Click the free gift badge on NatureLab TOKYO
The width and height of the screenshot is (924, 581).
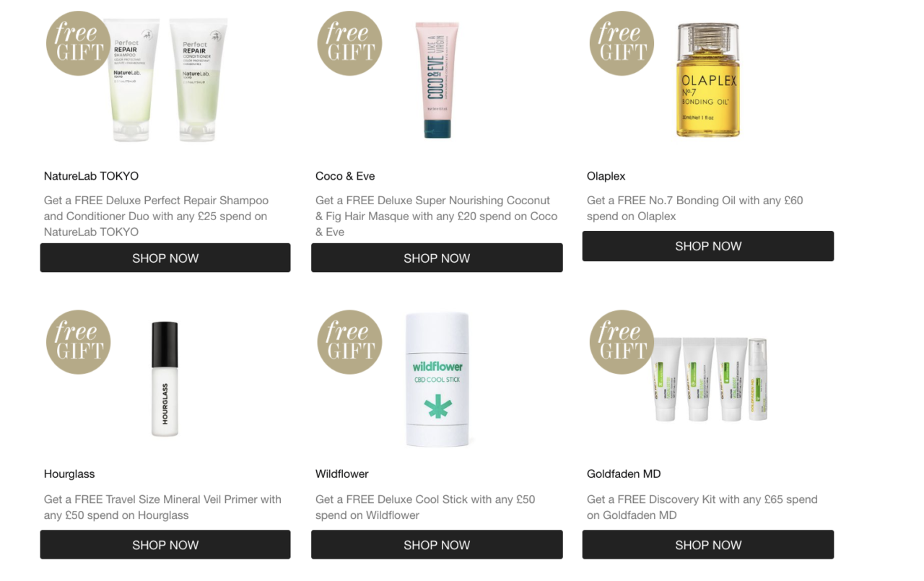coord(78,43)
